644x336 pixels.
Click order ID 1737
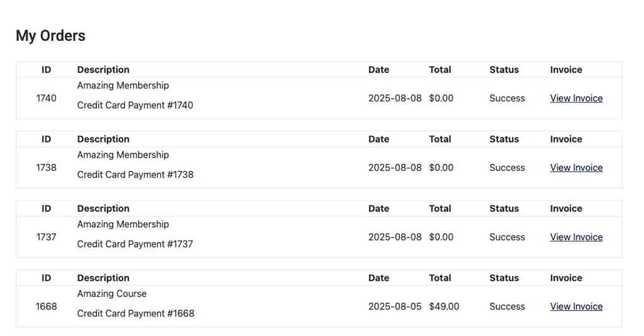(x=46, y=237)
